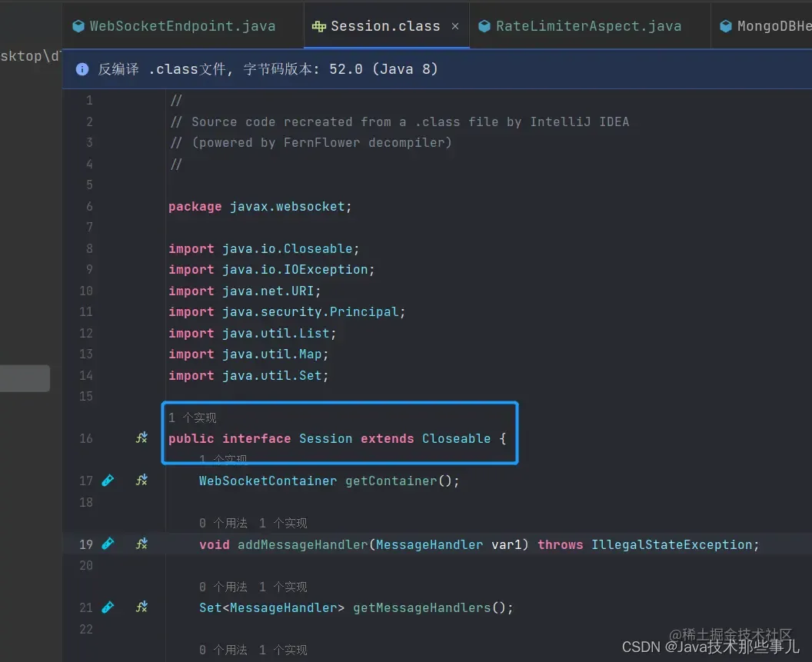Screen dimensions: 812x662
Task: Click the pencil gutter icon on line 17
Action: (x=108, y=481)
